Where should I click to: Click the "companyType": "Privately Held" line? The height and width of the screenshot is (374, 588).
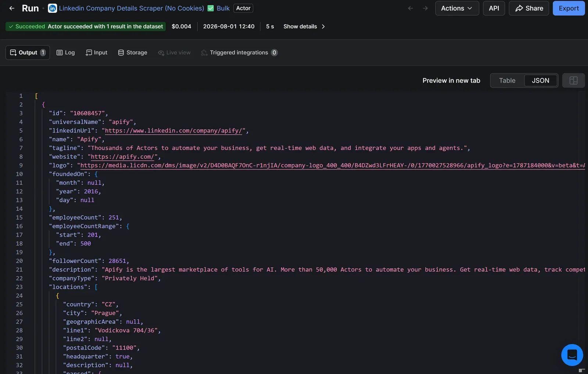105,278
